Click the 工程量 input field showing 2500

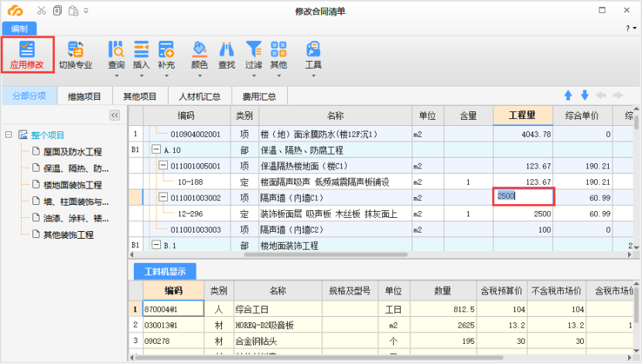tap(524, 197)
